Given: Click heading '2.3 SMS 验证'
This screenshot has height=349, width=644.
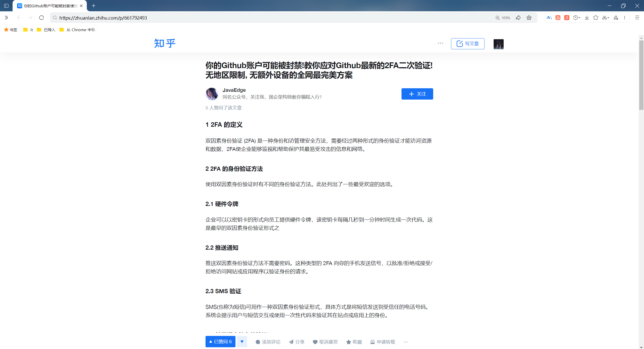Looking at the screenshot, I should coord(223,291).
